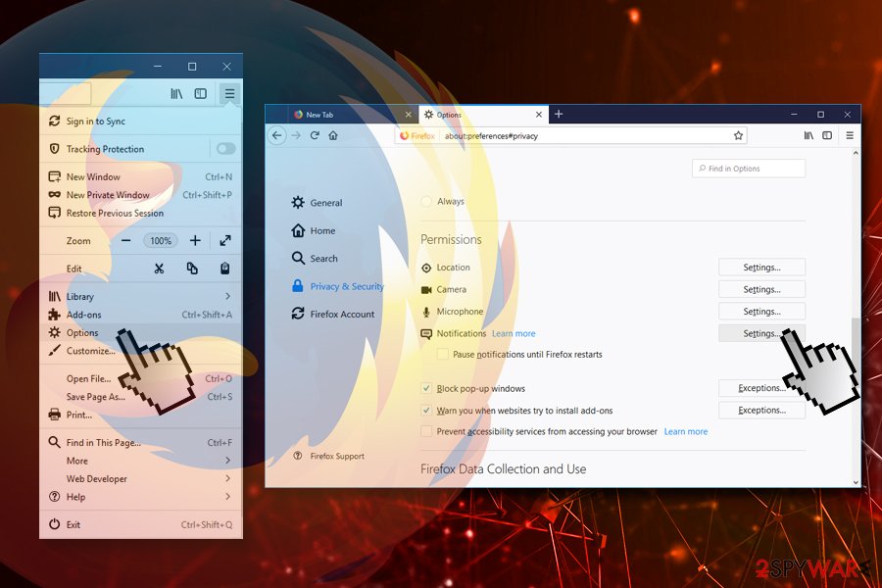Open the hamburger menu in left window
Viewport: 882px width, 588px height.
point(229,93)
